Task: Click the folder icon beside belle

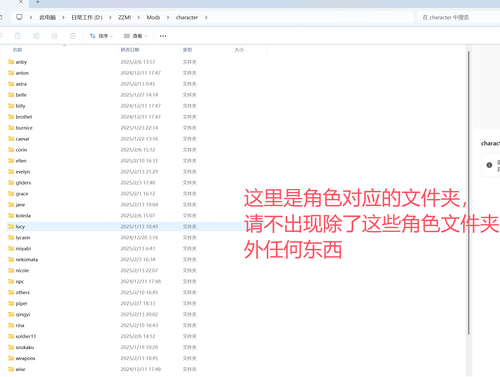Action: [11, 95]
